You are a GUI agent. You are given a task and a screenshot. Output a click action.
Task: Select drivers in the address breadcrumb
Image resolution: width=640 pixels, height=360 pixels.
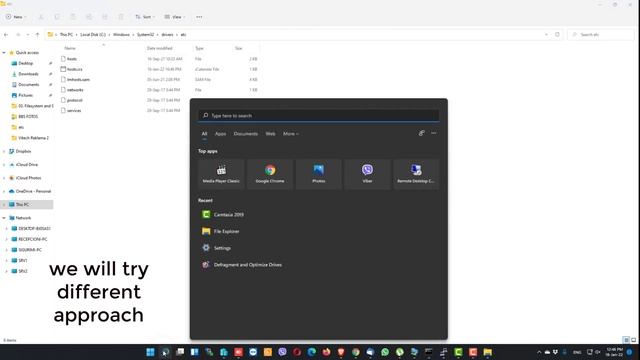167,35
